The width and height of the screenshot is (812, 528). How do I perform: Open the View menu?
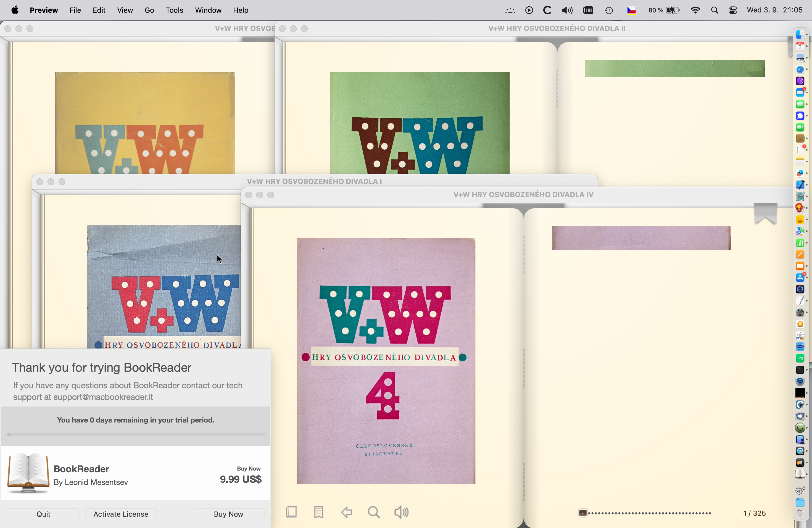[x=125, y=10]
